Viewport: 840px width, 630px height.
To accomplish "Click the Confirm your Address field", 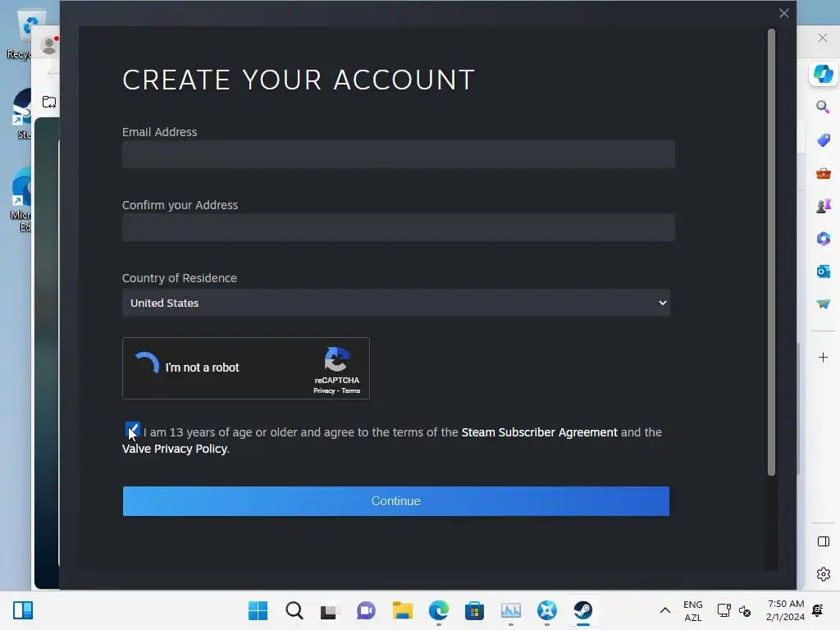I will [x=398, y=227].
